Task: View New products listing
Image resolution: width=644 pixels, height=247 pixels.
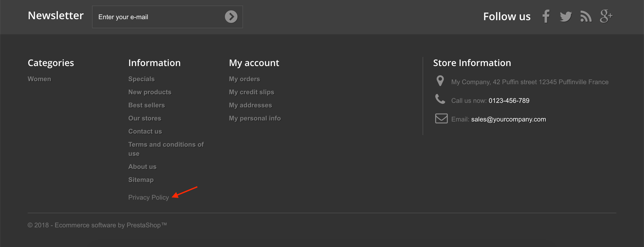Action: click(x=150, y=92)
